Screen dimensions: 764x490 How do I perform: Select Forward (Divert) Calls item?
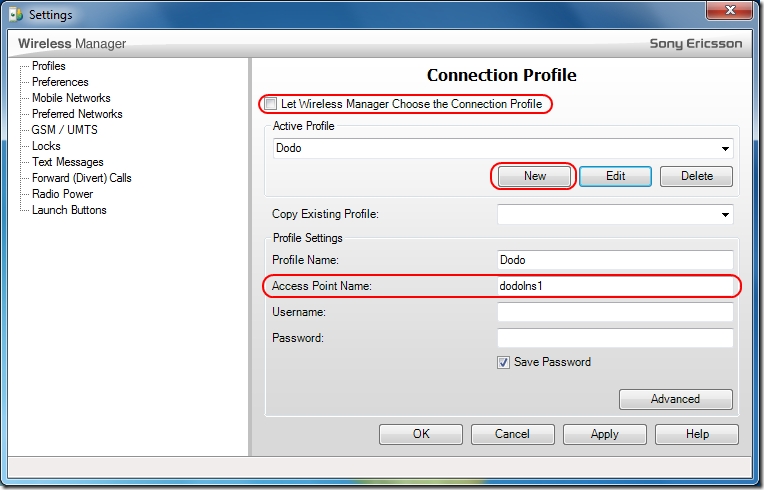81,178
